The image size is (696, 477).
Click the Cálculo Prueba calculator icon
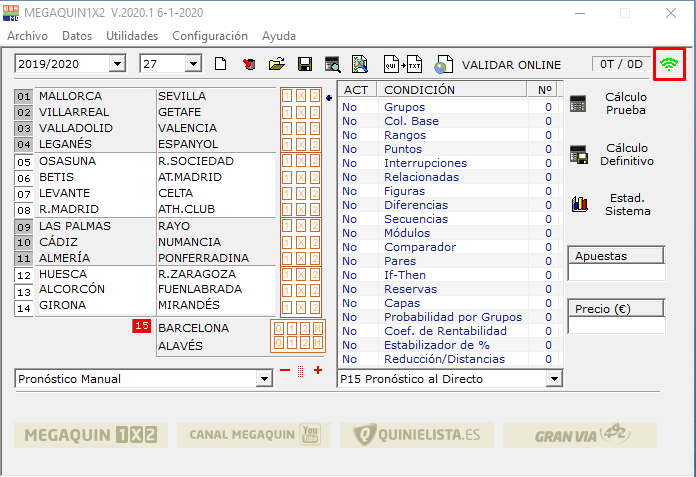point(578,103)
